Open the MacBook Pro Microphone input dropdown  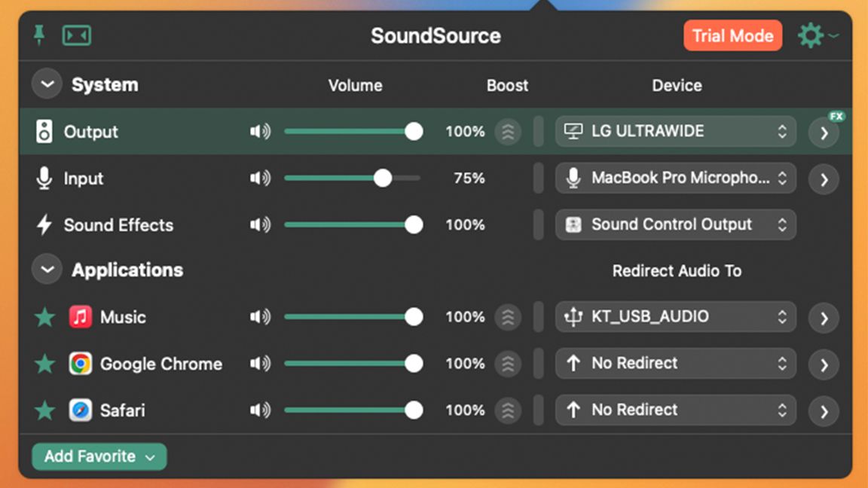[675, 178]
